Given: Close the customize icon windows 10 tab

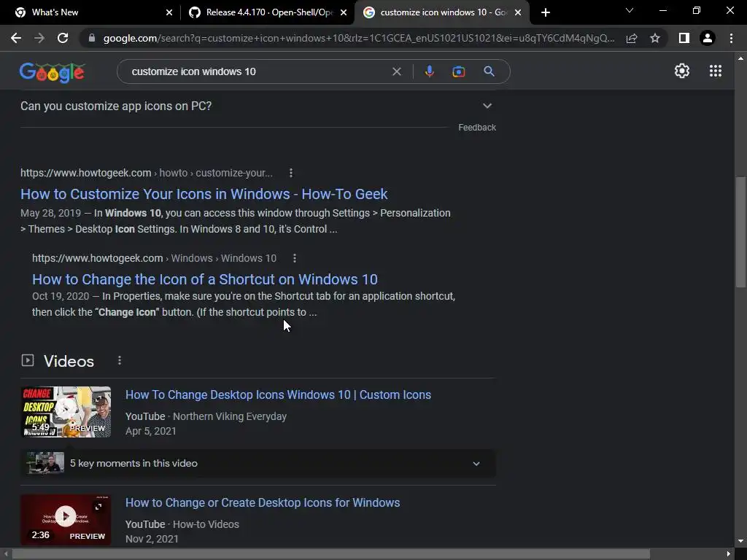Looking at the screenshot, I should [518, 12].
